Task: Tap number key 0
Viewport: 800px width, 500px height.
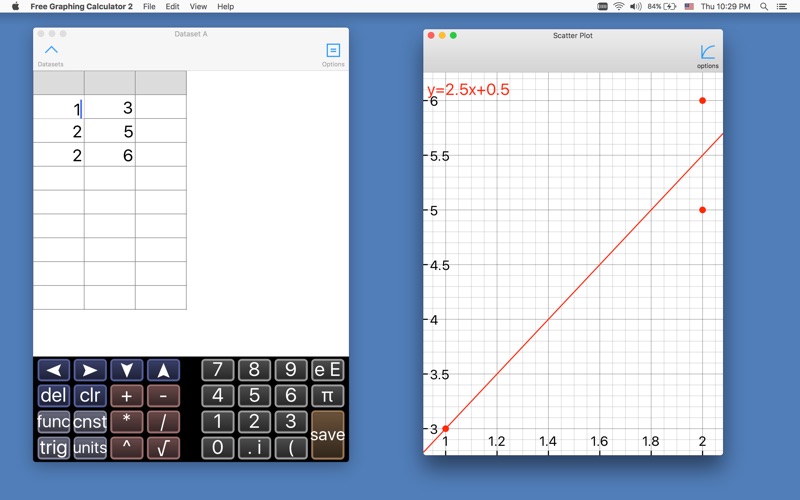Action: coord(217,447)
